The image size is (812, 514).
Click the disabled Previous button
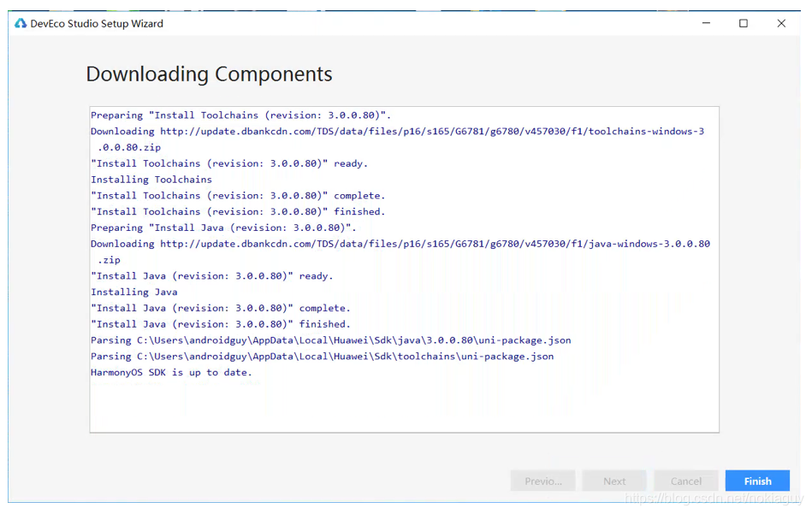[x=542, y=481]
